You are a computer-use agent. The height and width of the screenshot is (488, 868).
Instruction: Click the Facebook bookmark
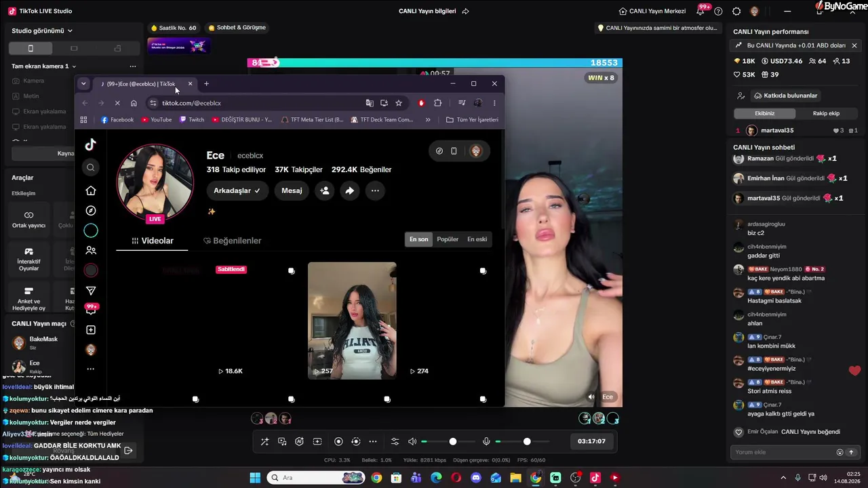[117, 120]
